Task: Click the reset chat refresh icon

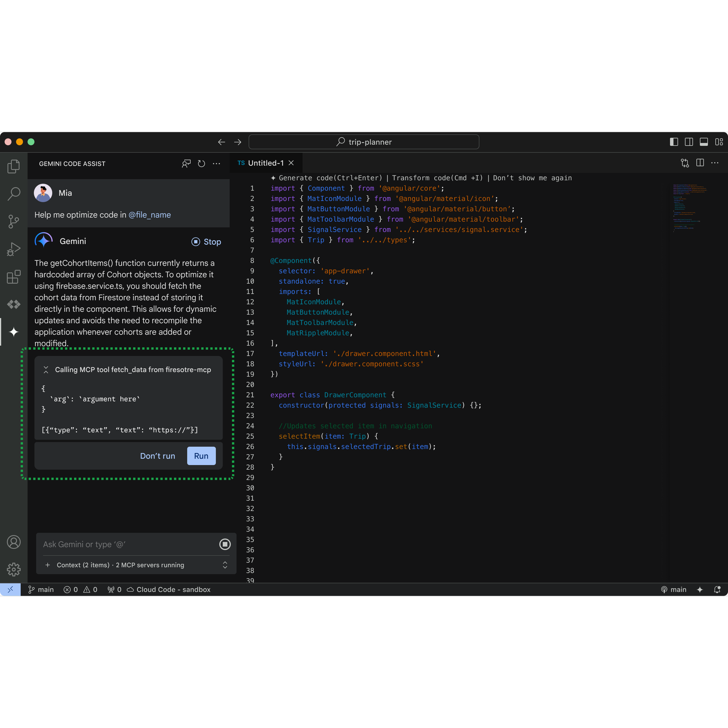Action: tap(201, 164)
